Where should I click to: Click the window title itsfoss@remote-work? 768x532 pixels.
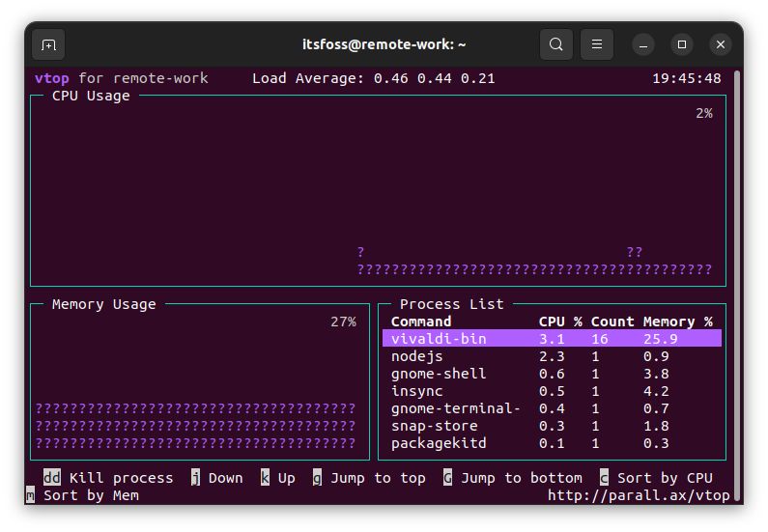[x=384, y=44]
